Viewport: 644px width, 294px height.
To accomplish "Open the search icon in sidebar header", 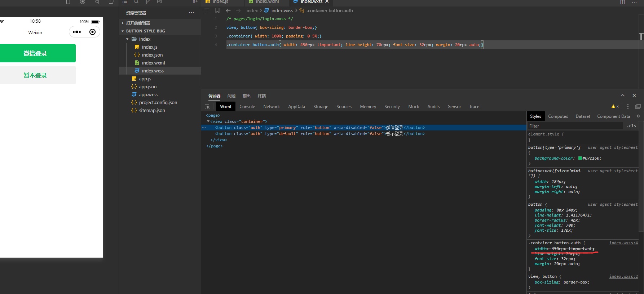I will click(136, 2).
